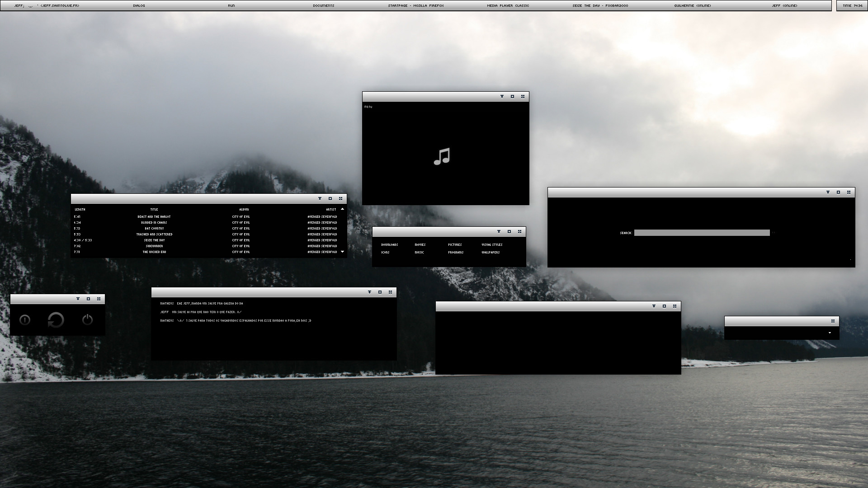Click the Search input field
The width and height of the screenshot is (868, 488).
(702, 233)
